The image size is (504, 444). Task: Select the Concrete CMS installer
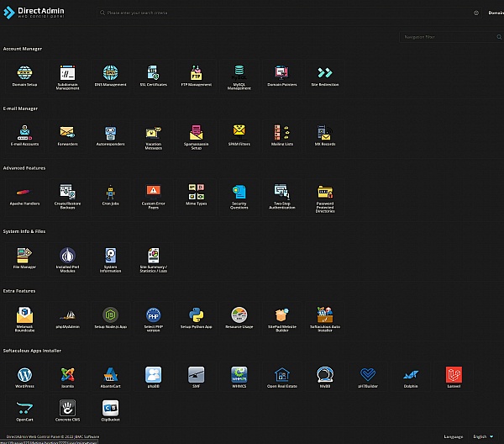[x=67, y=410]
